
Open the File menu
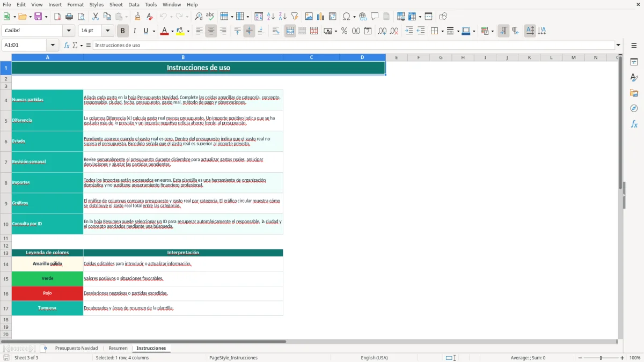[x=7, y=4]
